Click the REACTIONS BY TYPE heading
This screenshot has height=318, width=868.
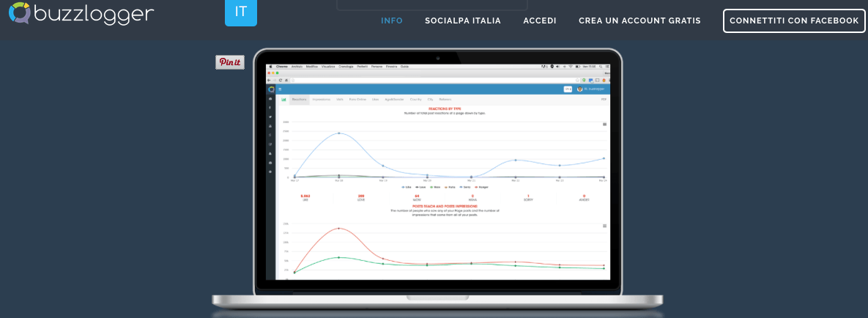tap(445, 108)
